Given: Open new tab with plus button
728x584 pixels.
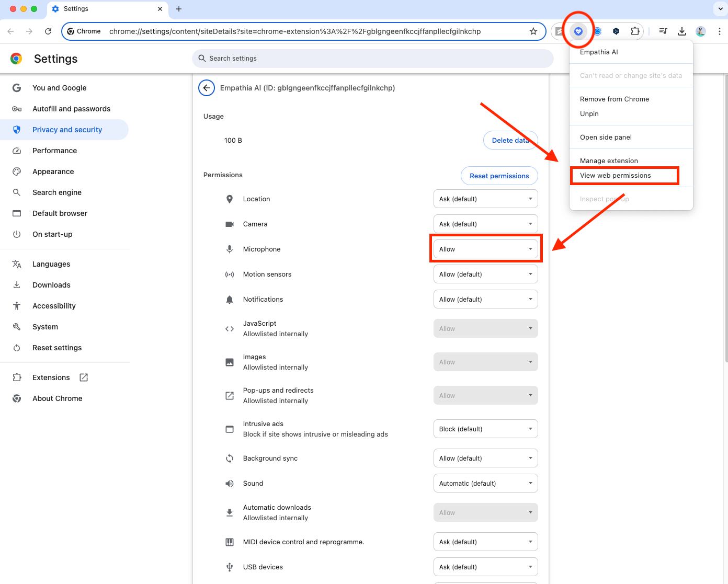Looking at the screenshot, I should coord(179,9).
